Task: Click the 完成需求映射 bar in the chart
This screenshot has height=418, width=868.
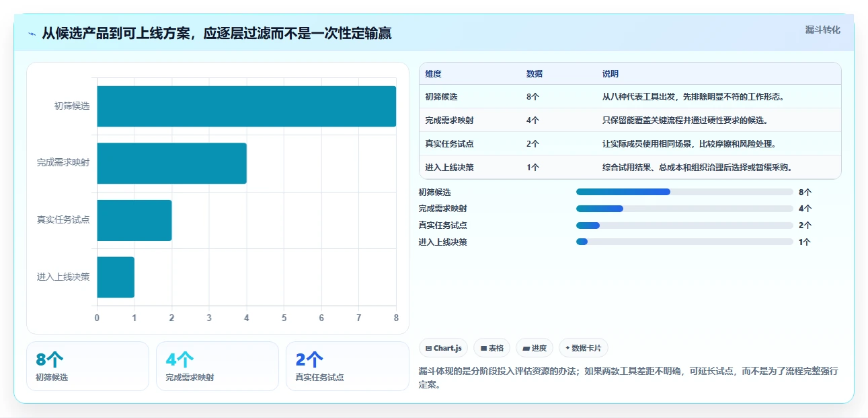Action: click(171, 163)
